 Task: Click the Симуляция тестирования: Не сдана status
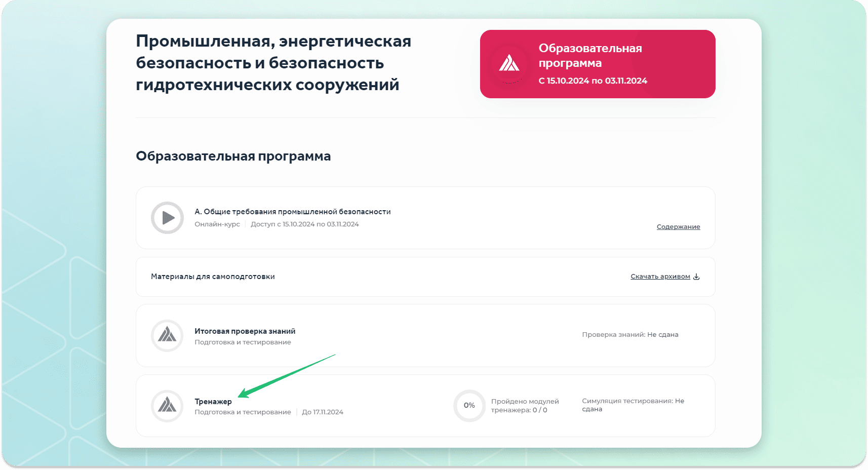click(633, 405)
